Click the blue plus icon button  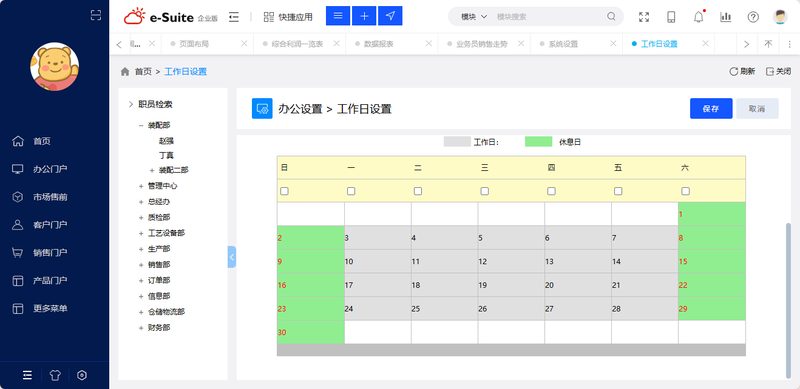click(364, 16)
